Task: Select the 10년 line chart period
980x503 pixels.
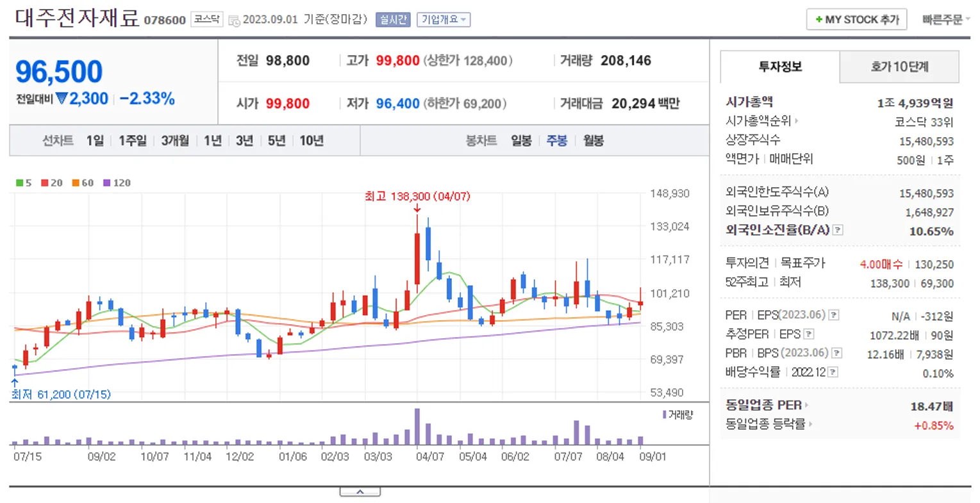Action: (311, 141)
